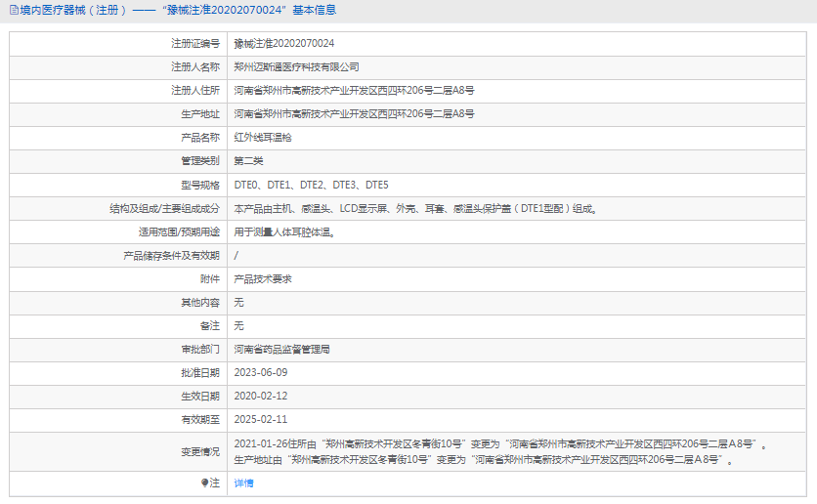817x504 pixels.
Task: Click the 产品储存条件及有效期 label
Action: pyautogui.click(x=171, y=255)
